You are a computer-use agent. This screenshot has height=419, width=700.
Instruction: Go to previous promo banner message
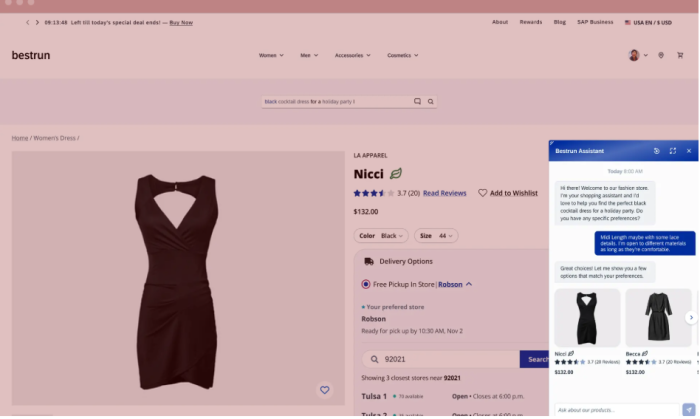[x=28, y=22]
